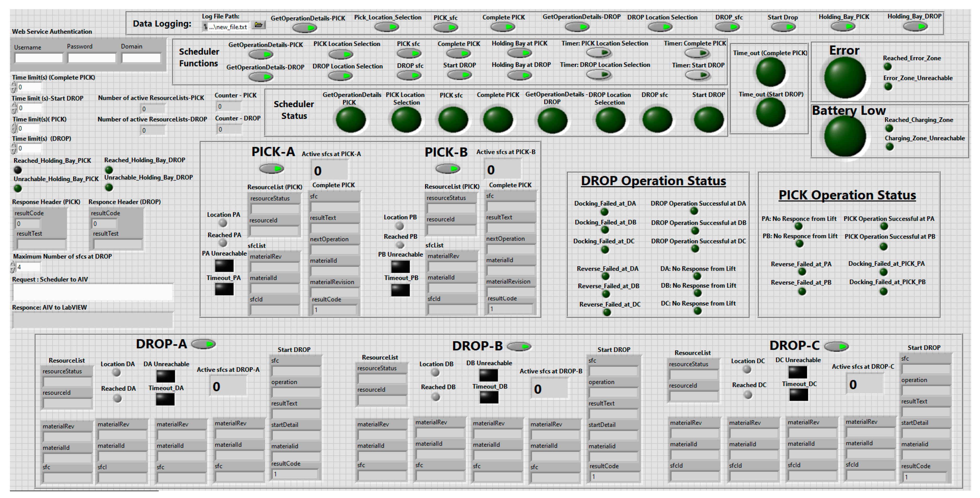This screenshot has height=498, width=980.
Task: Click stepper for Maximum Number of sfcs at DROP
Action: point(13,267)
